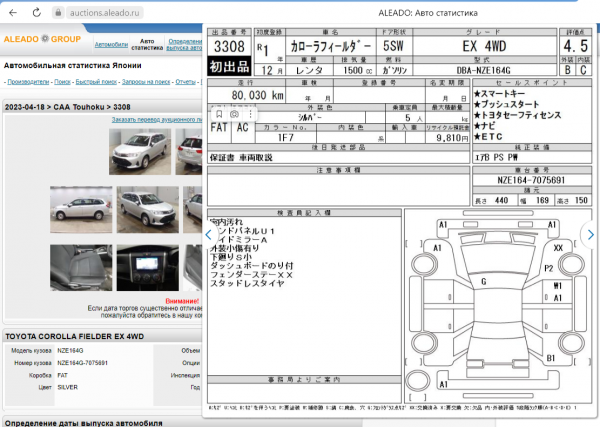Go to next image with right chevron
This screenshot has width=600, height=427.
pos(590,235)
